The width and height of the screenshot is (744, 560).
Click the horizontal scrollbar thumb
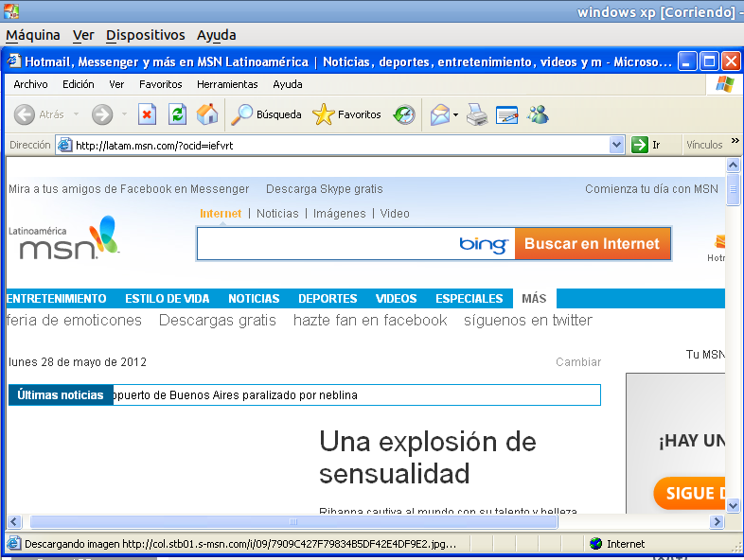coord(293,521)
